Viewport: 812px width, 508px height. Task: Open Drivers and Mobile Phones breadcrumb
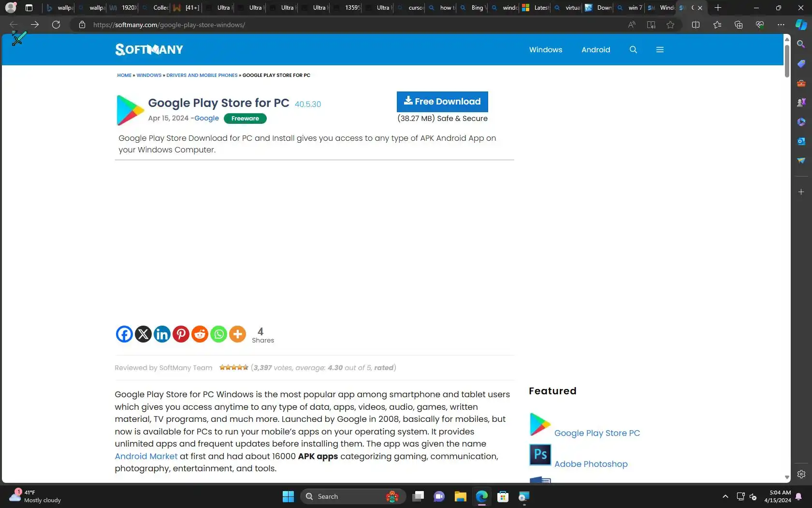[x=202, y=75]
